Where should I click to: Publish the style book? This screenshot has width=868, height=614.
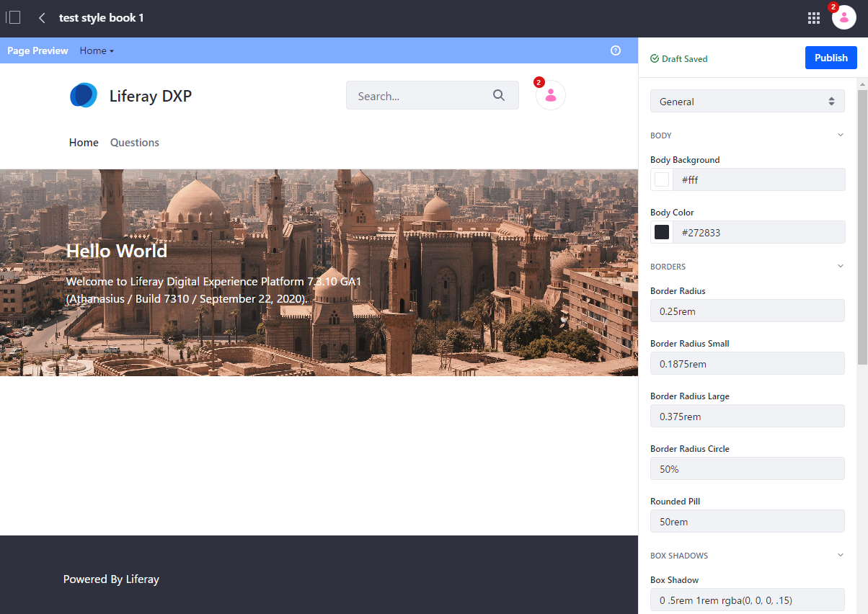pyautogui.click(x=831, y=58)
